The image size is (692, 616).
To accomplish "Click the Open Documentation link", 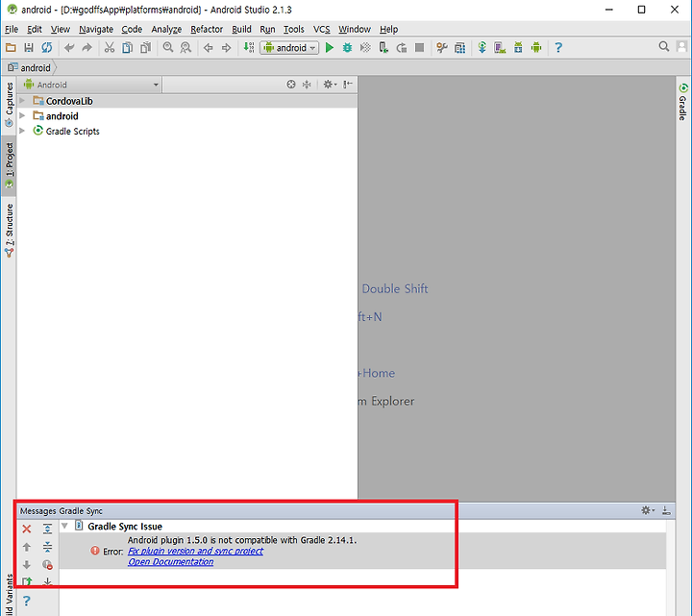I will point(171,562).
